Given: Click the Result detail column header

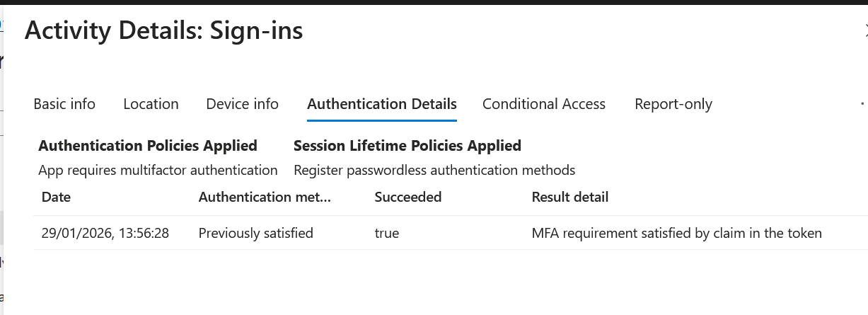Looking at the screenshot, I should 570,197.
